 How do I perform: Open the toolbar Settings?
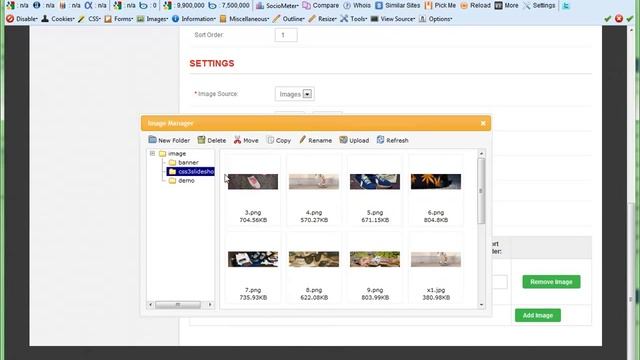point(539,6)
